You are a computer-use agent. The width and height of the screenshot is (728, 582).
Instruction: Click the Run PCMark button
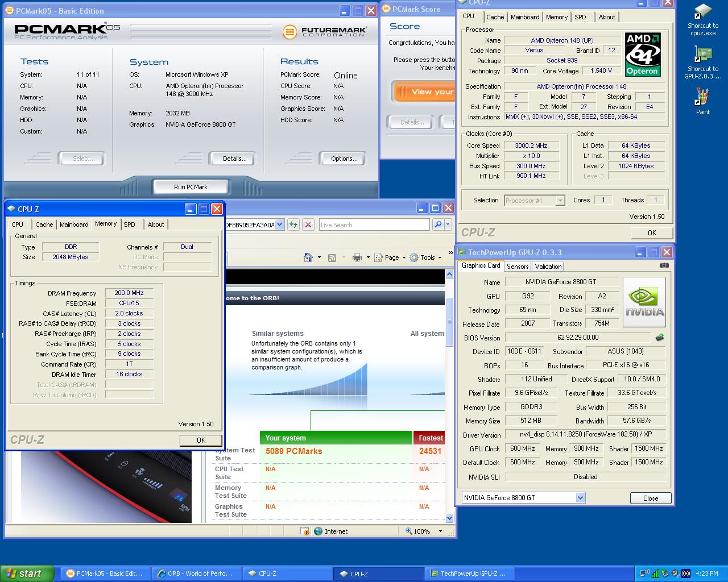click(191, 187)
